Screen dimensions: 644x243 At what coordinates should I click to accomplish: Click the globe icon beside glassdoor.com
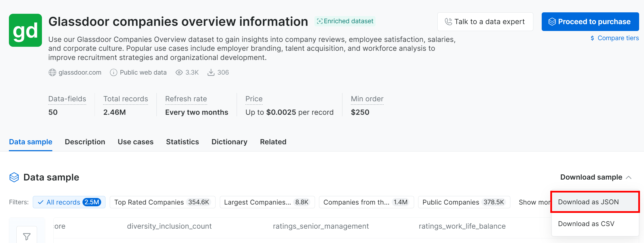tap(52, 73)
